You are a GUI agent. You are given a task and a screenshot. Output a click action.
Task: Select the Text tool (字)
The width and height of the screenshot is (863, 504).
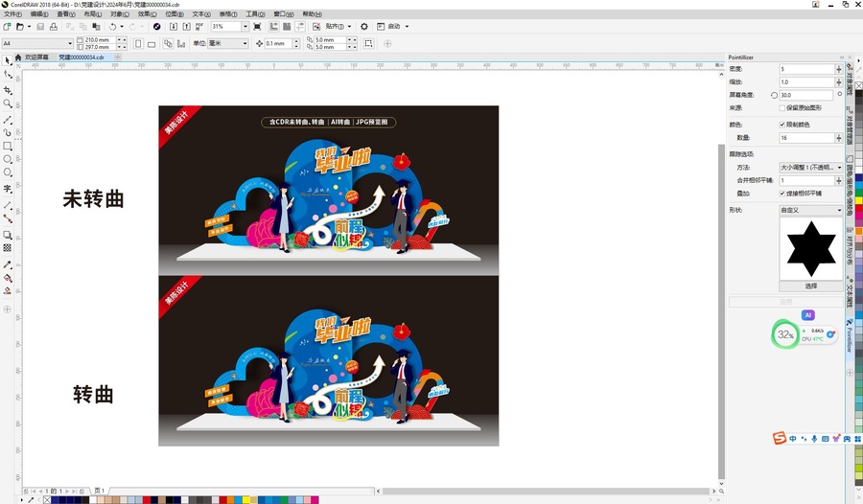coord(7,189)
